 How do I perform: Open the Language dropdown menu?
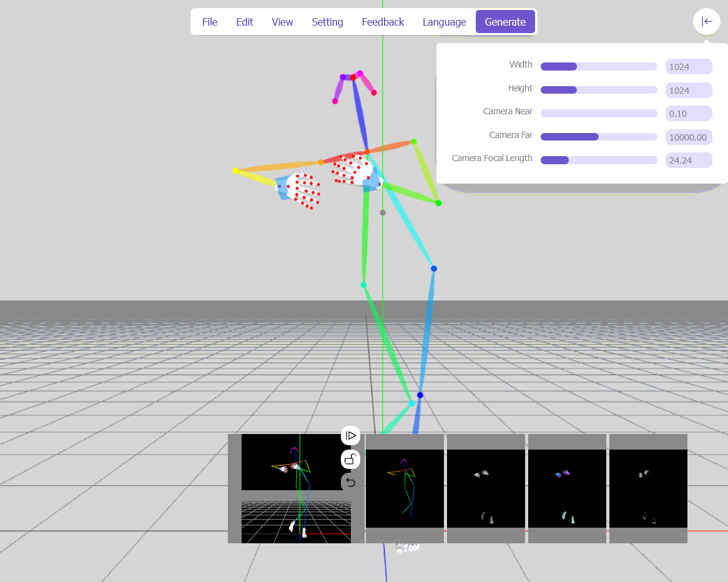(x=444, y=22)
